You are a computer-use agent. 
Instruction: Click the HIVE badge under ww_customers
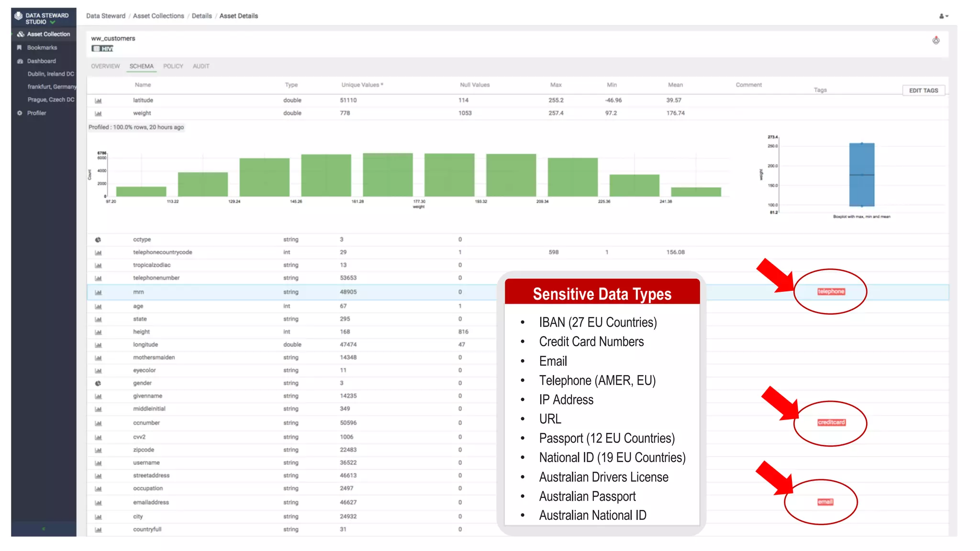[x=102, y=49]
